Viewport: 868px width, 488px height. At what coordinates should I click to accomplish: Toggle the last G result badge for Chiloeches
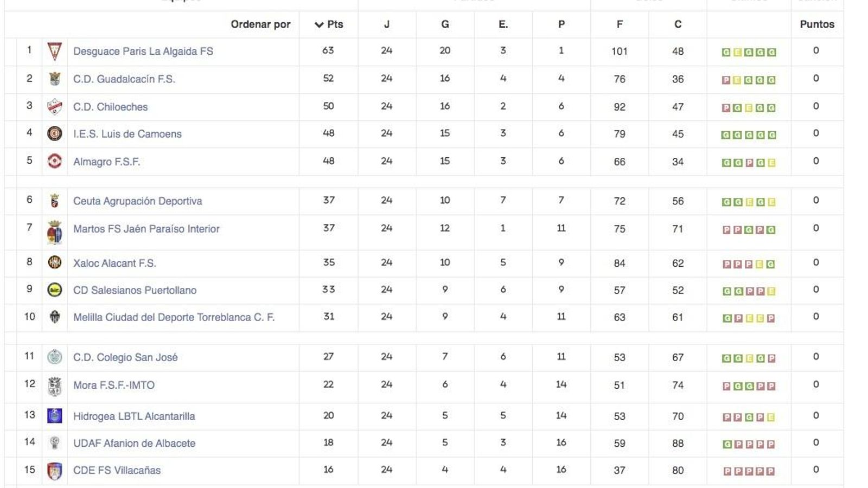770,107
